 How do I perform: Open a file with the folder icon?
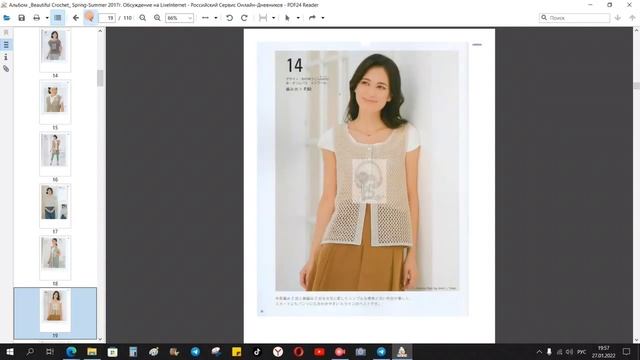[7, 18]
